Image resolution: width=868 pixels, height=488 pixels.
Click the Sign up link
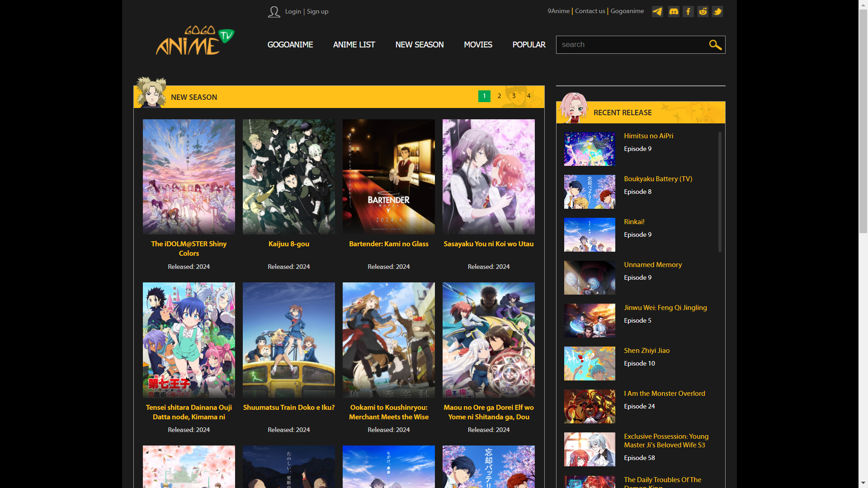point(317,12)
